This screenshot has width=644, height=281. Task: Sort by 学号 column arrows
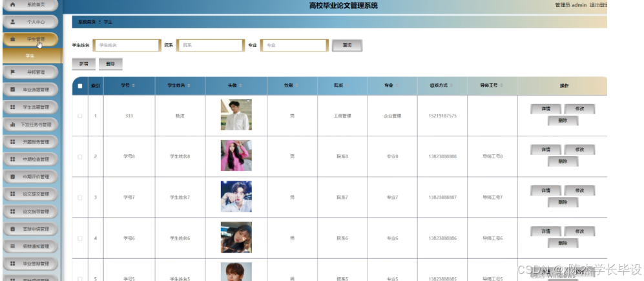click(x=133, y=86)
